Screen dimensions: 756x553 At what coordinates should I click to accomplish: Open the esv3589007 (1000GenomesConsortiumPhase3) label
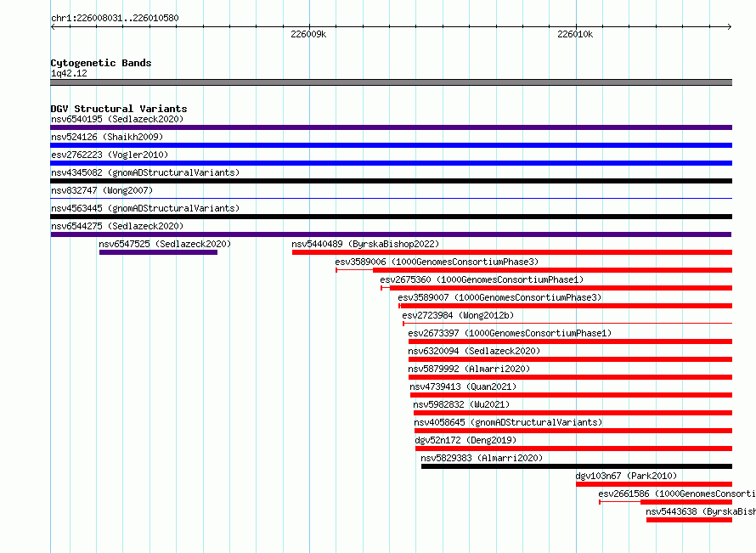point(499,297)
